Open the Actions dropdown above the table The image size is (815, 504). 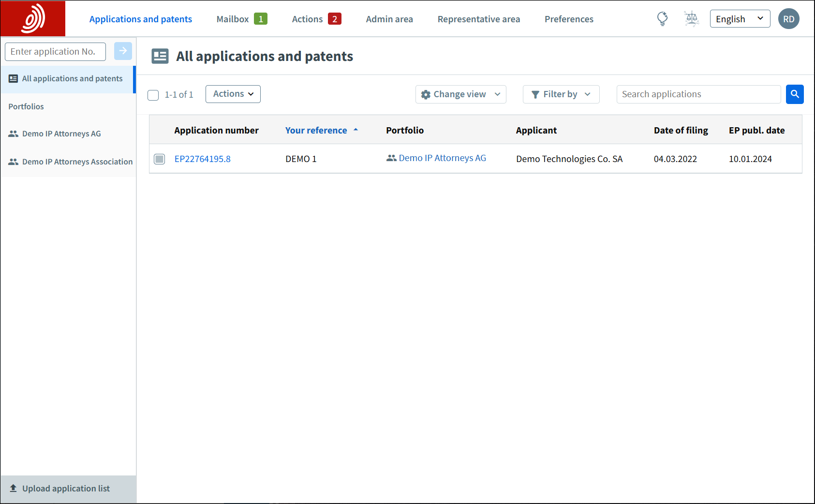(x=233, y=94)
